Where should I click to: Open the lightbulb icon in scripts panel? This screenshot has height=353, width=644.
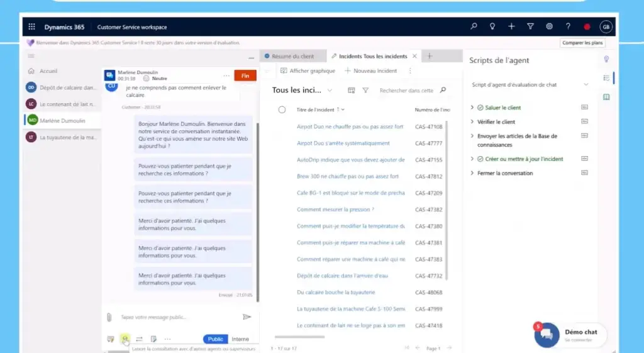point(606,59)
